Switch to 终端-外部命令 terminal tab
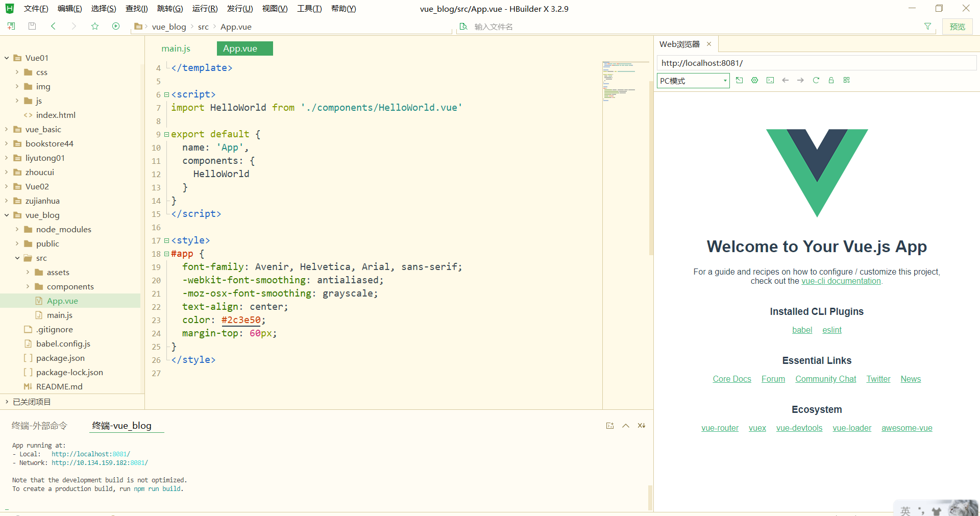The width and height of the screenshot is (980, 516). (x=39, y=426)
